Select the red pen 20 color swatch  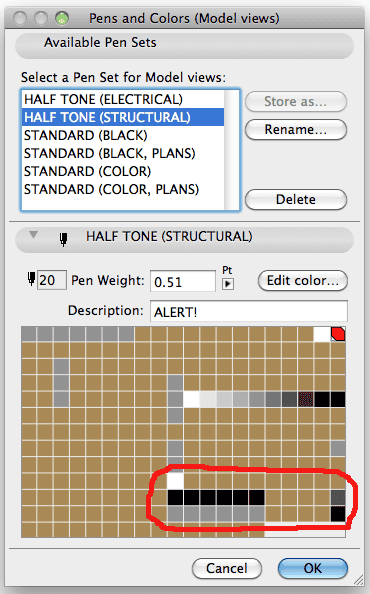(x=338, y=334)
